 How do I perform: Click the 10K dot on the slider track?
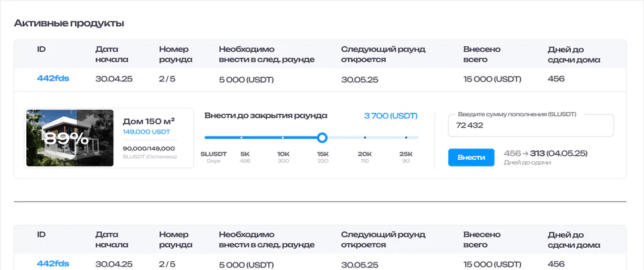click(282, 137)
